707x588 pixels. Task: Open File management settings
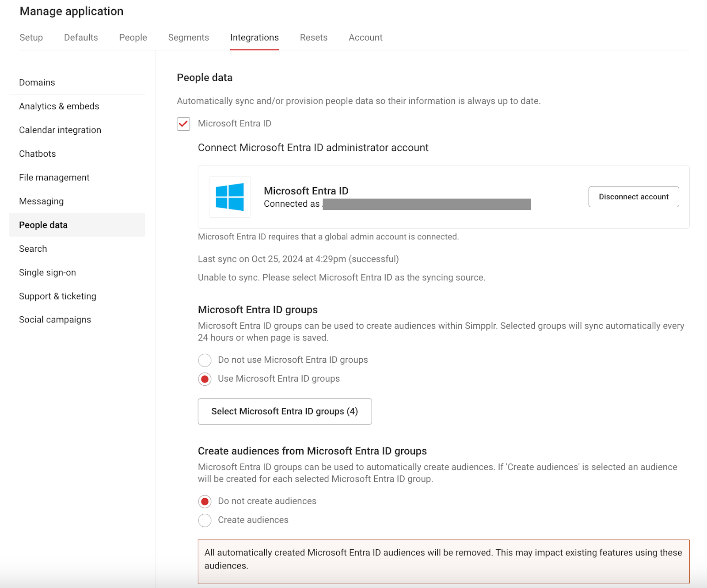[x=77, y=178]
